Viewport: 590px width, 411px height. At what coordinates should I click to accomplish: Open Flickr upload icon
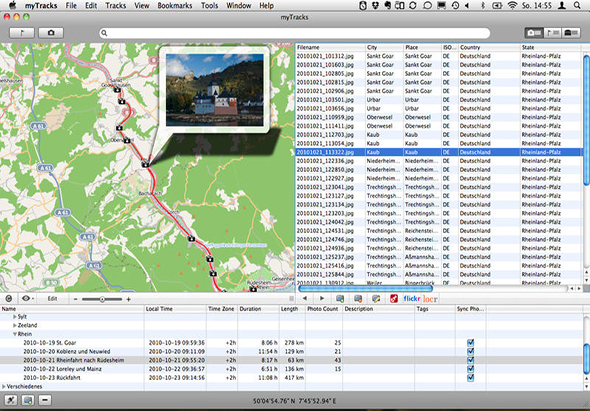(411, 298)
